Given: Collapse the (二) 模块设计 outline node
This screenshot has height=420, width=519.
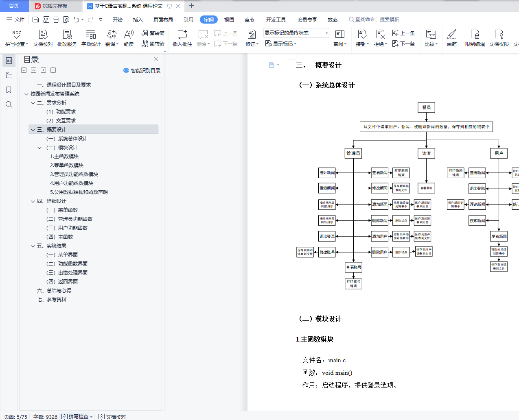Looking at the screenshot, I should 39,148.
